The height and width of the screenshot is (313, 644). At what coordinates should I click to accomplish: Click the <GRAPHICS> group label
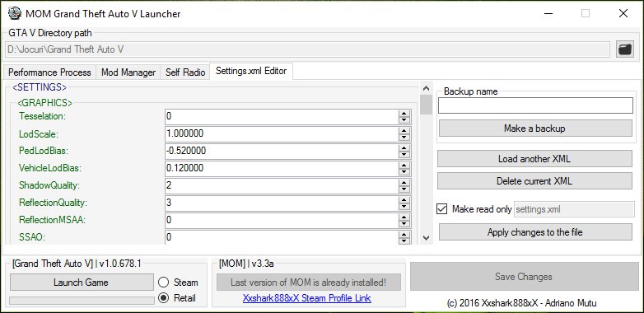pyautogui.click(x=44, y=103)
